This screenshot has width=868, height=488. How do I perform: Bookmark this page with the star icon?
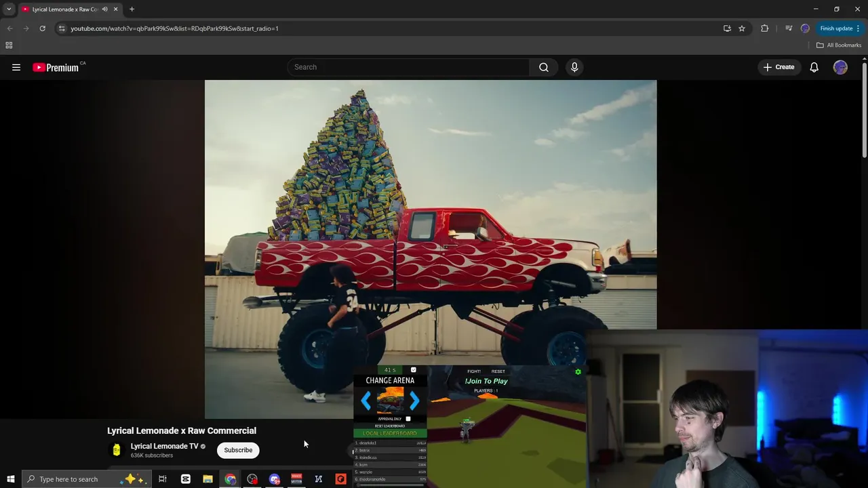[742, 28]
